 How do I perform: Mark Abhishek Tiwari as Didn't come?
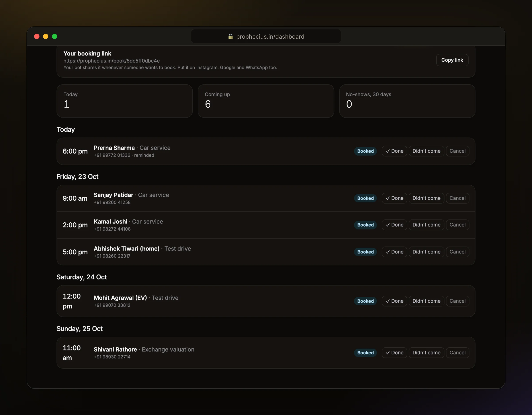[x=426, y=252]
